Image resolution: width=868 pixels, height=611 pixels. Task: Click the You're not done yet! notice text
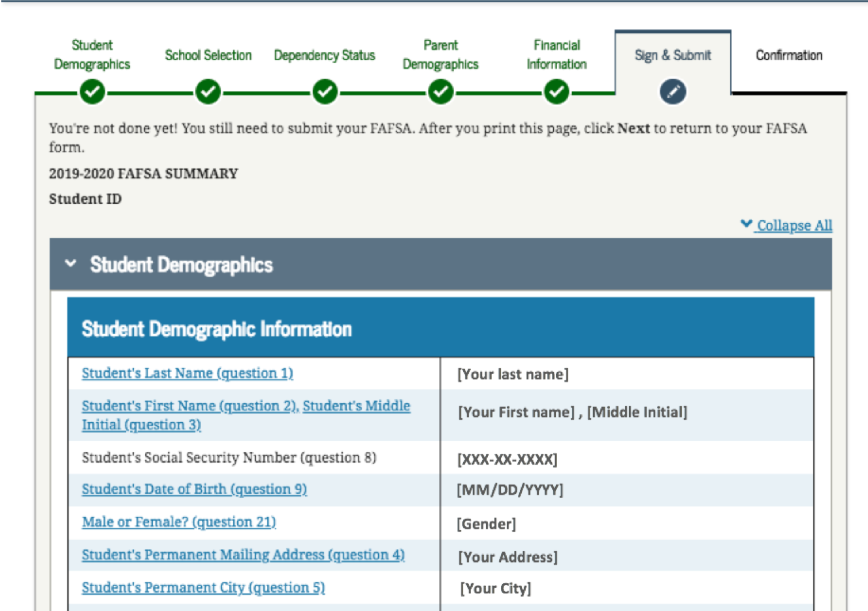coord(428,137)
